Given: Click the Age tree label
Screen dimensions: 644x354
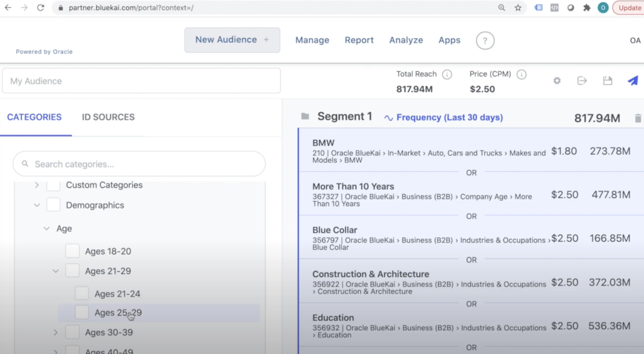Looking at the screenshot, I should coord(64,228).
